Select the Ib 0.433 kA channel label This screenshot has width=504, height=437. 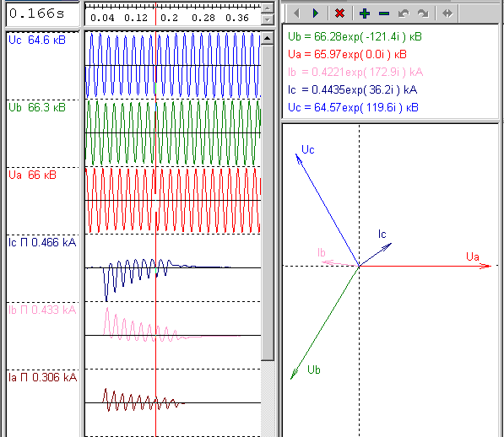pyautogui.click(x=42, y=310)
